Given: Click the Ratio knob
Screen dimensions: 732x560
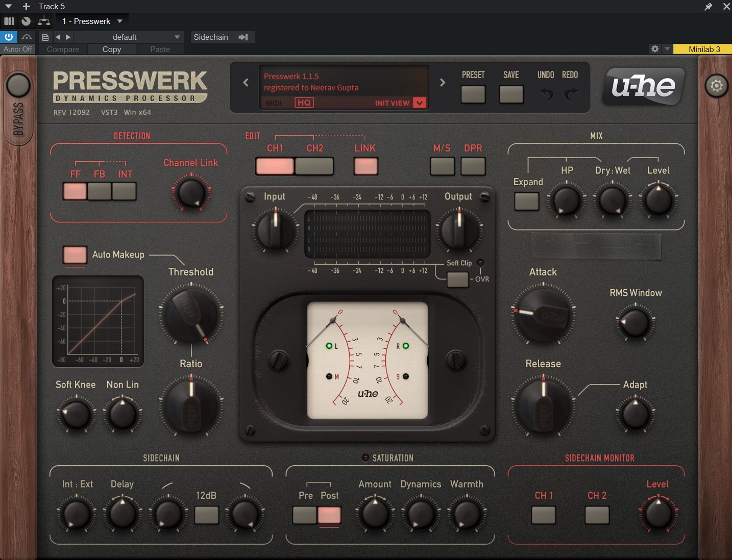Looking at the screenshot, I should pyautogui.click(x=191, y=406).
